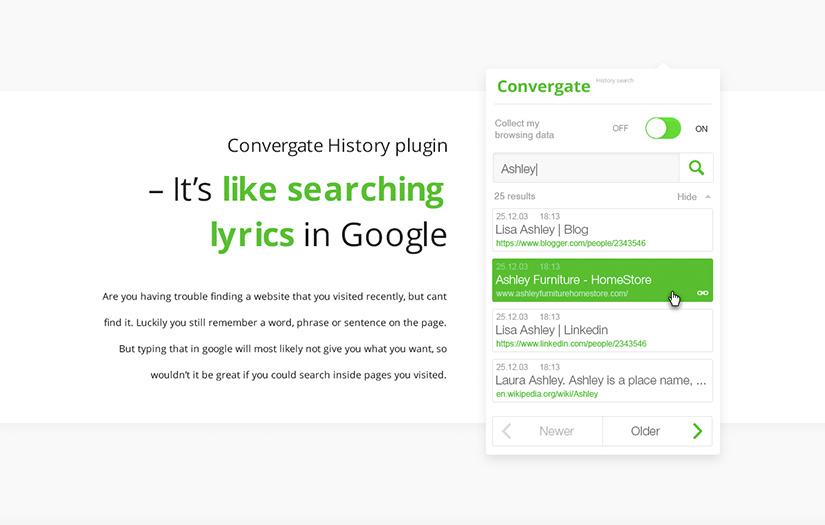This screenshot has width=825, height=525.
Task: Focus the search field containing Ashley
Action: [586, 168]
